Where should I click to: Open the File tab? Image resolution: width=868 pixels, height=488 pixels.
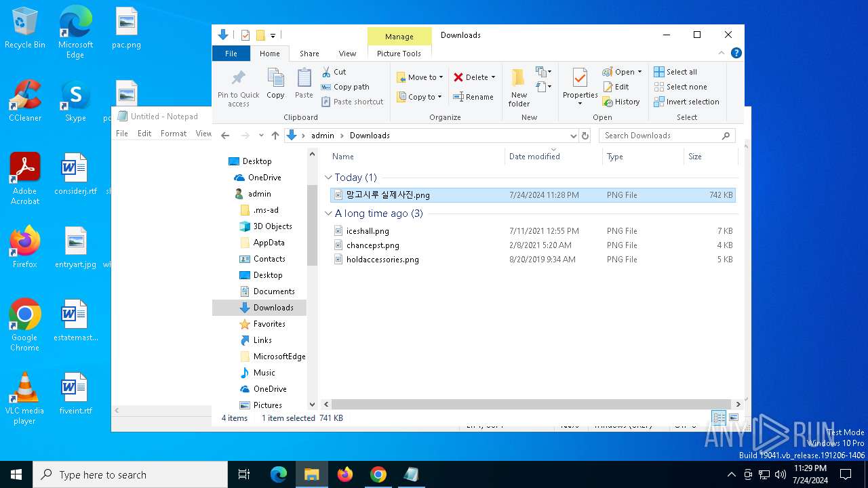tap(231, 54)
